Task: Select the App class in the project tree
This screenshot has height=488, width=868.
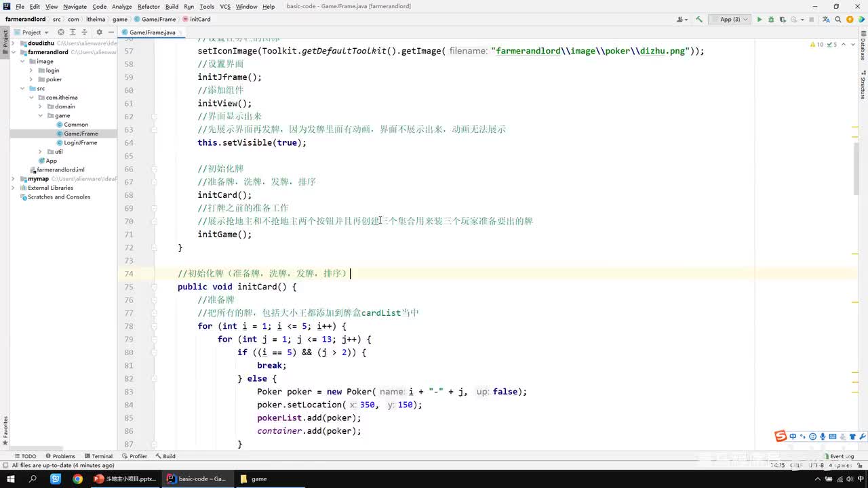Action: point(47,161)
